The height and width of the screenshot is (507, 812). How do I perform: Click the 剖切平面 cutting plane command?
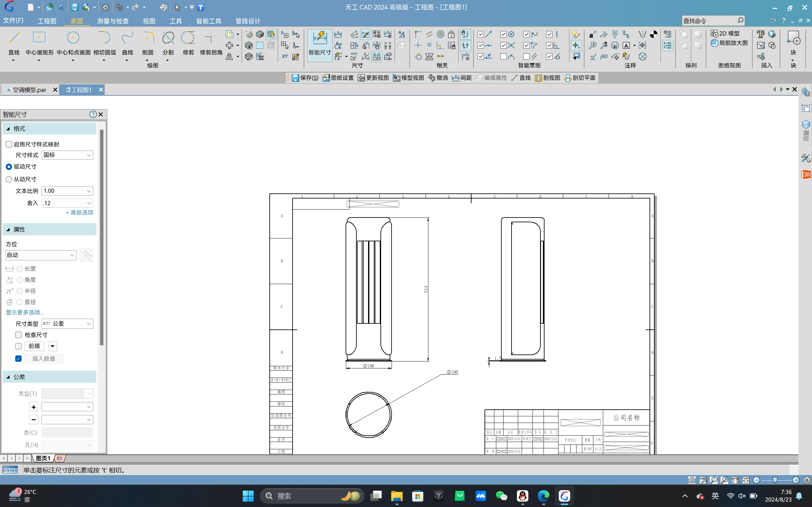click(580, 78)
